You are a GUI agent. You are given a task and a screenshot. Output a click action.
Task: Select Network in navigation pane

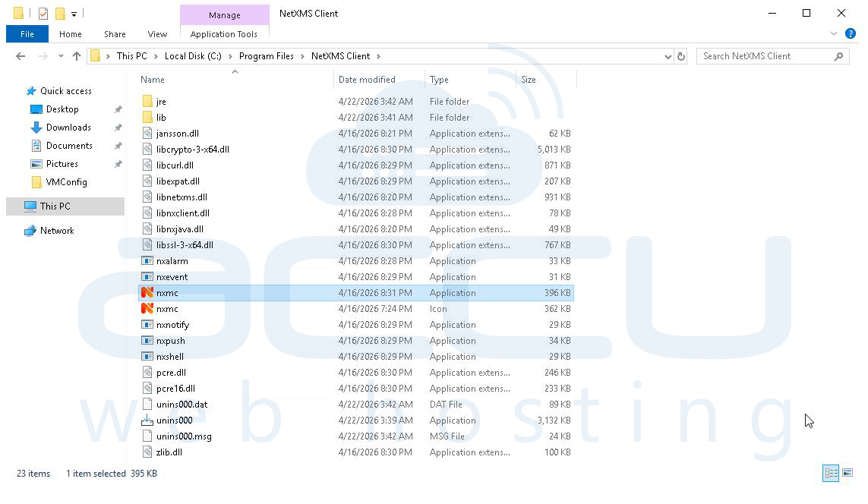pyautogui.click(x=56, y=231)
